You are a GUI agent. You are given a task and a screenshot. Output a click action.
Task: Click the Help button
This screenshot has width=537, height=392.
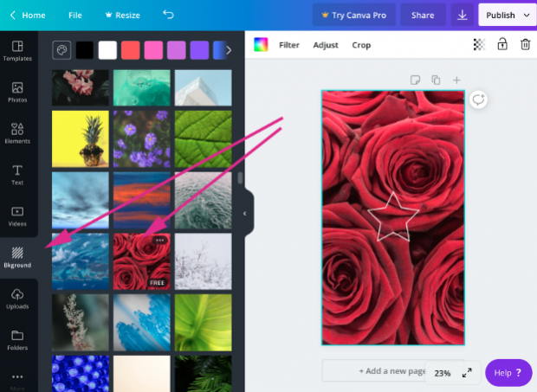pyautogui.click(x=508, y=372)
